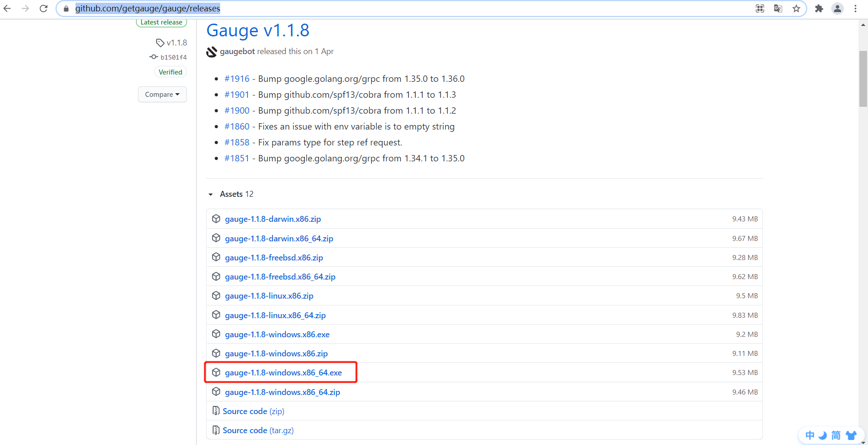Open pull request #1916 link
The image size is (868, 445).
[x=237, y=79]
